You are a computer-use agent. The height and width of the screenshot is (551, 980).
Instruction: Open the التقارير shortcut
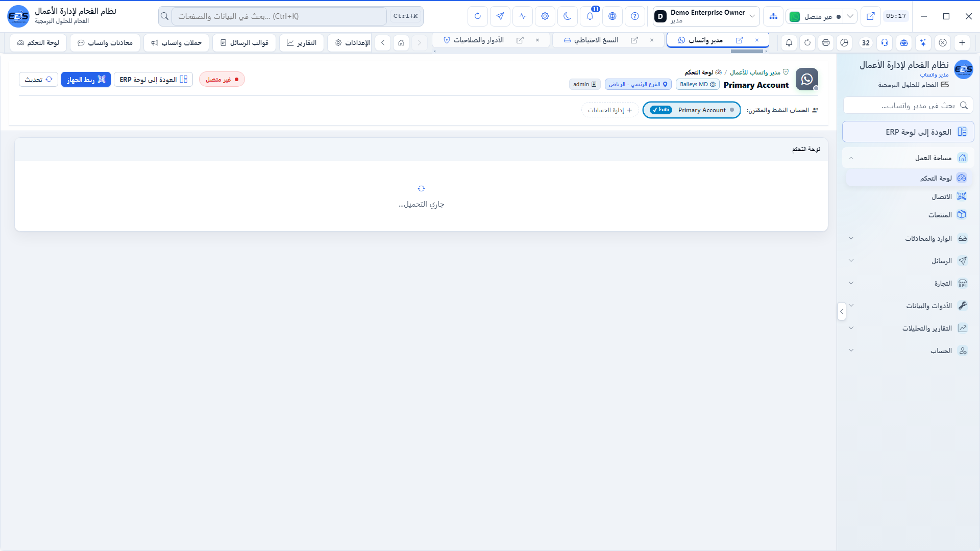point(302,43)
